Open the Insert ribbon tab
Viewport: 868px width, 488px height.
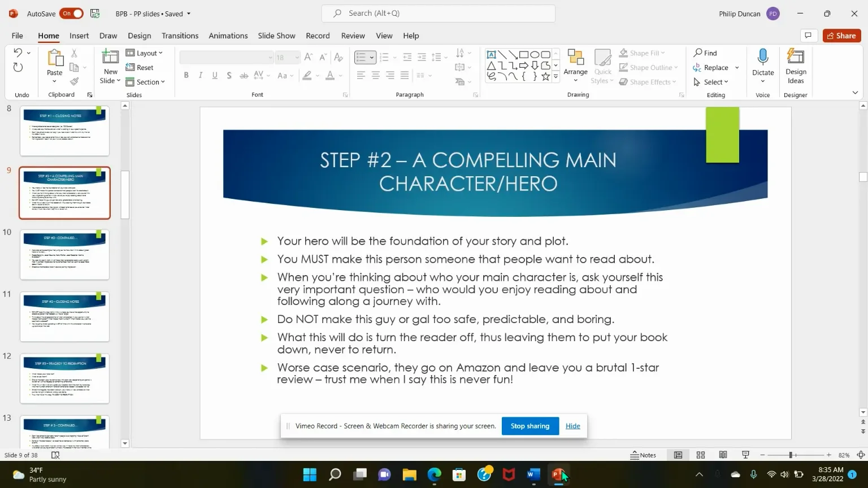pyautogui.click(x=79, y=36)
